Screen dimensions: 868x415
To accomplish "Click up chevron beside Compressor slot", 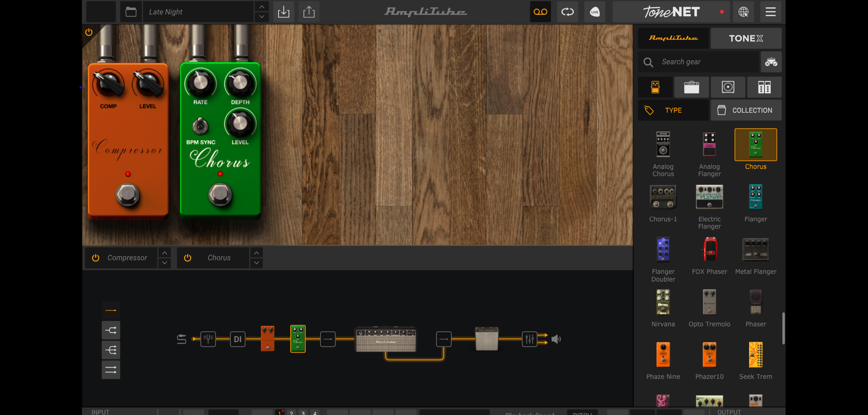I will coord(165,253).
